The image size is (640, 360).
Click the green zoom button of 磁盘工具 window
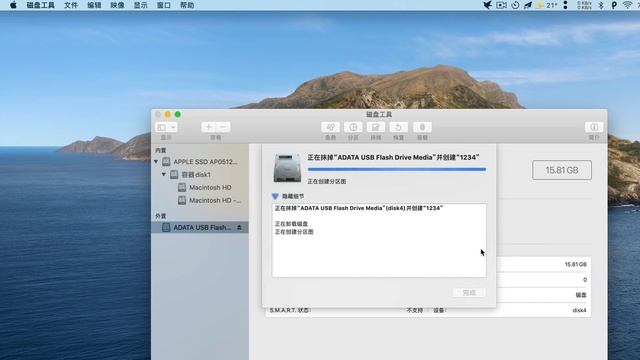pos(178,114)
